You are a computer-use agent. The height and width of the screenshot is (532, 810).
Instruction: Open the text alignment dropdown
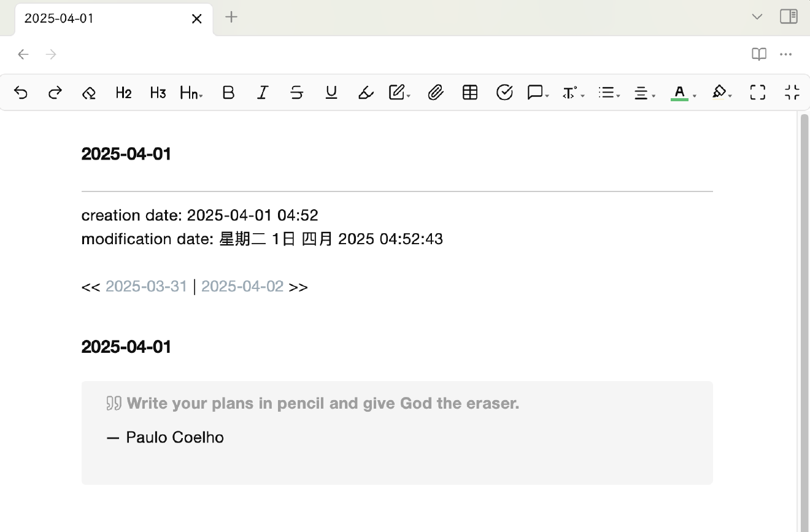644,93
